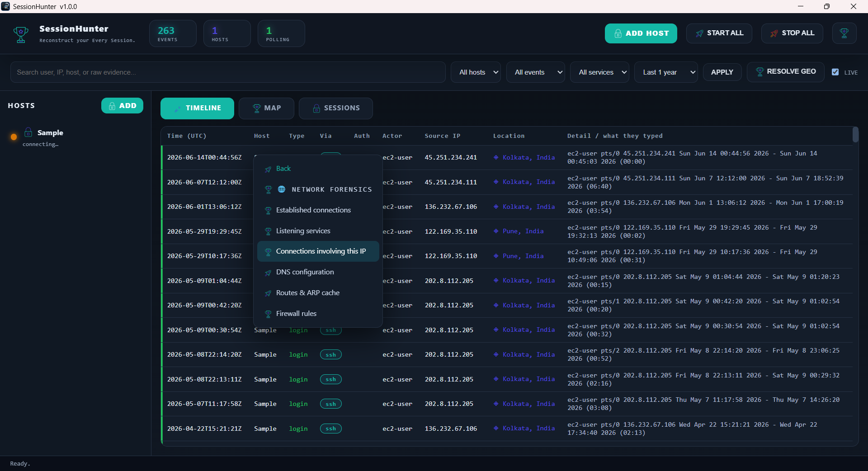This screenshot has width=868, height=471.
Task: Click the STOP ALL button
Action: coord(792,33)
